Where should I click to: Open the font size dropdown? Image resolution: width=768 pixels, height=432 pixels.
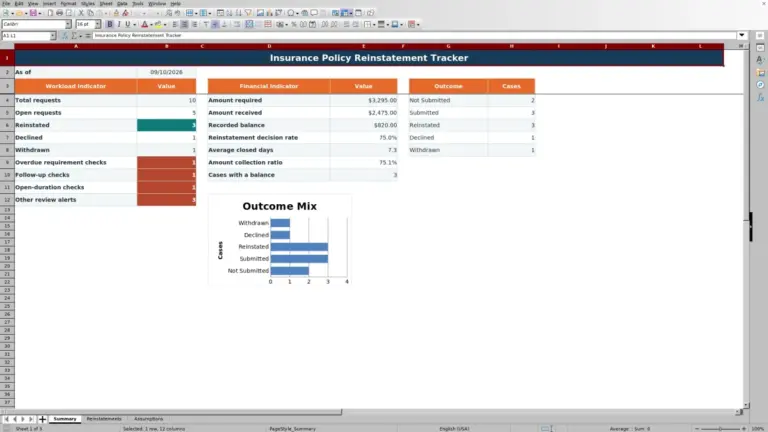pyautogui.click(x=97, y=24)
